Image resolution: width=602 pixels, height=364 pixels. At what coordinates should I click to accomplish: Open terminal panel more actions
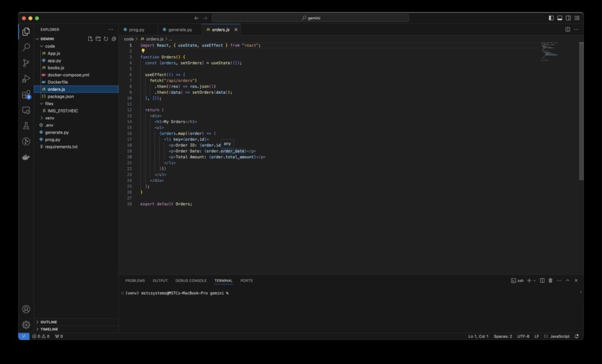tap(559, 280)
